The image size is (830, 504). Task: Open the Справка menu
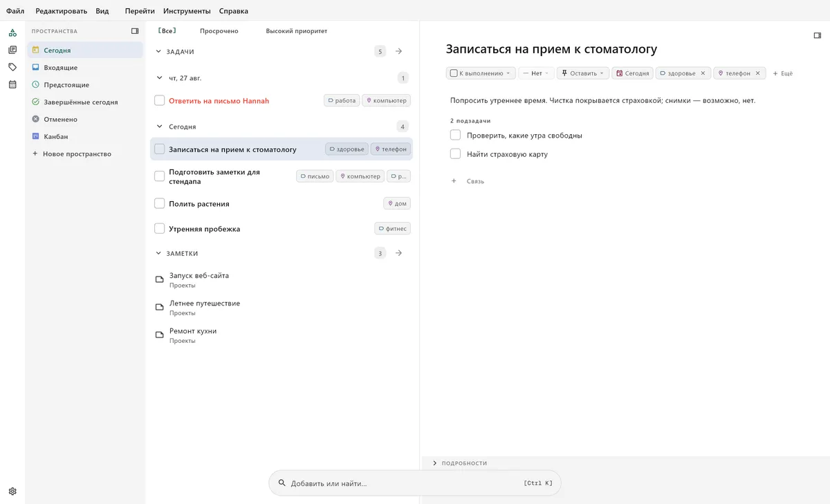[234, 11]
